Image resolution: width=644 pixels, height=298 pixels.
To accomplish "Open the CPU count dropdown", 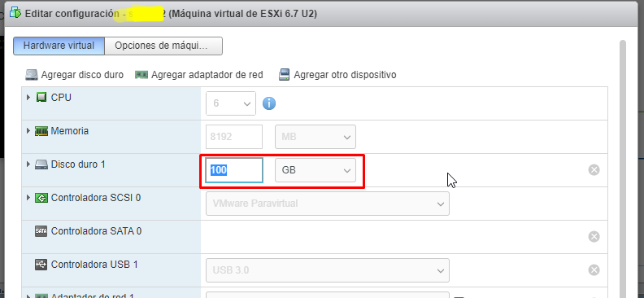I will pos(231,103).
